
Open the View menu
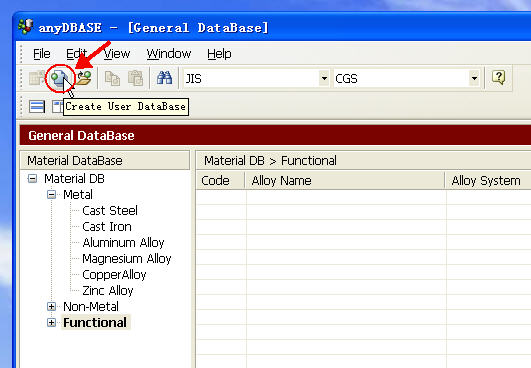(x=117, y=53)
